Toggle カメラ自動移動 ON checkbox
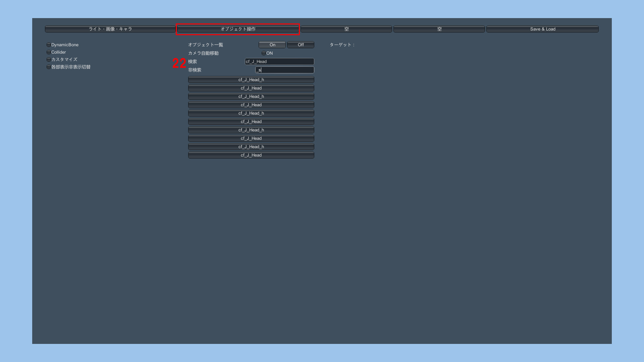This screenshot has height=362, width=644. click(264, 53)
